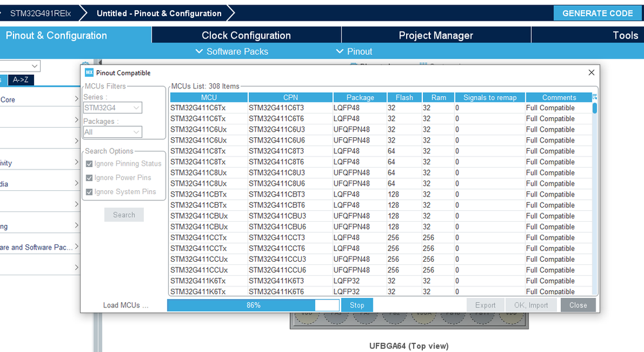The width and height of the screenshot is (644, 352).
Task: Stop the MCU loading process
Action: tap(357, 305)
